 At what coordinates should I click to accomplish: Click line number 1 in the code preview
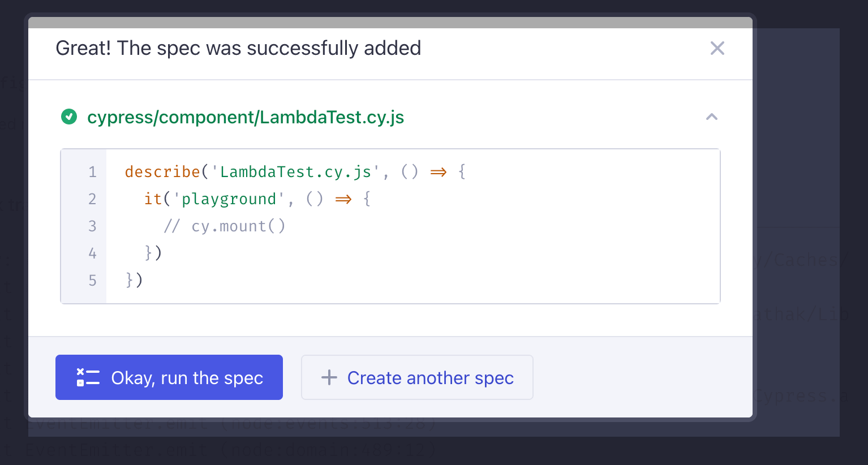point(92,171)
